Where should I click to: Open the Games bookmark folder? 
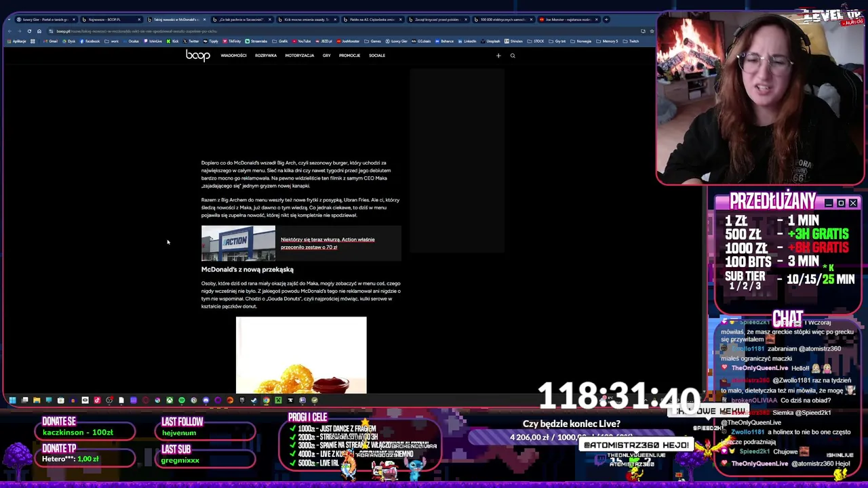pos(373,41)
